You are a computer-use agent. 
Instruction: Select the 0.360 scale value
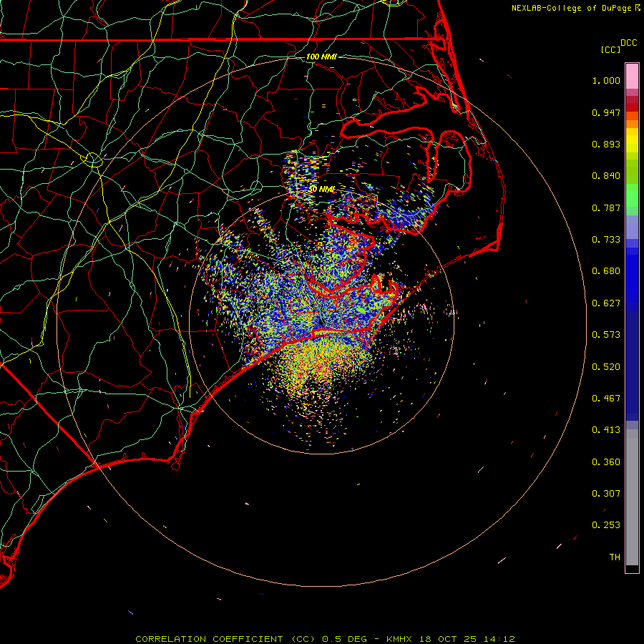point(606,462)
